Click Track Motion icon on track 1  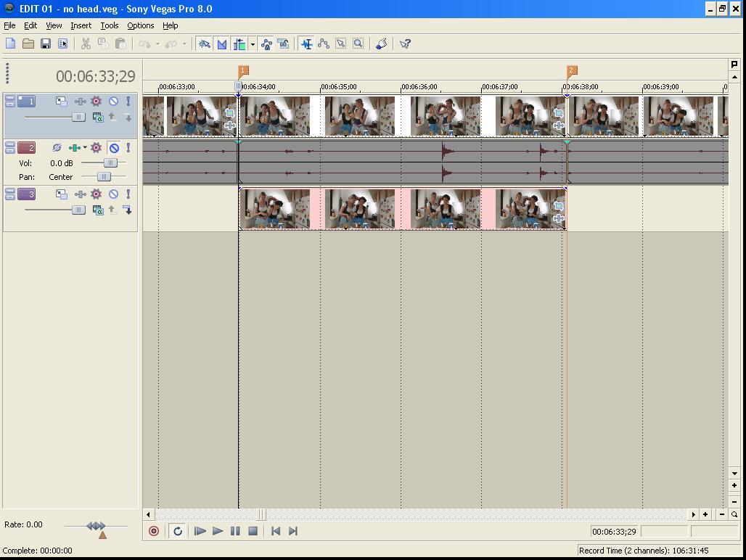coord(62,102)
